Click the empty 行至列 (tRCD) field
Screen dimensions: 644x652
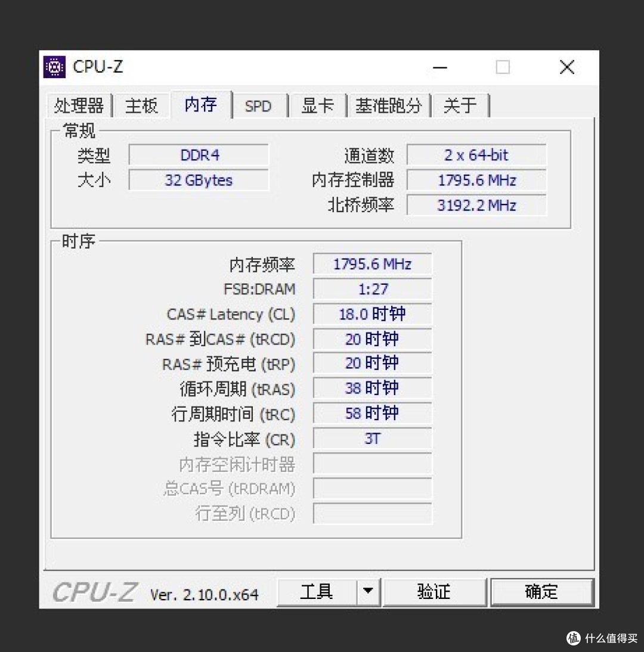click(x=372, y=514)
